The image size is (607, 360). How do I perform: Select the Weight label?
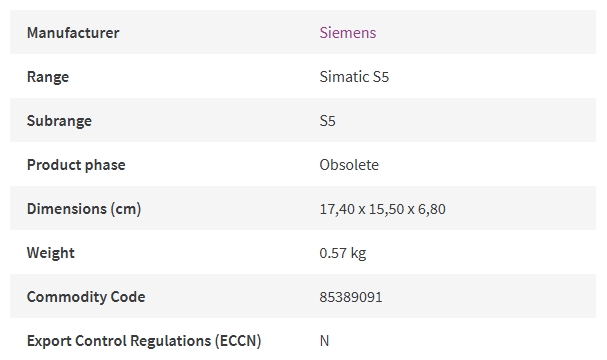pyautogui.click(x=50, y=253)
